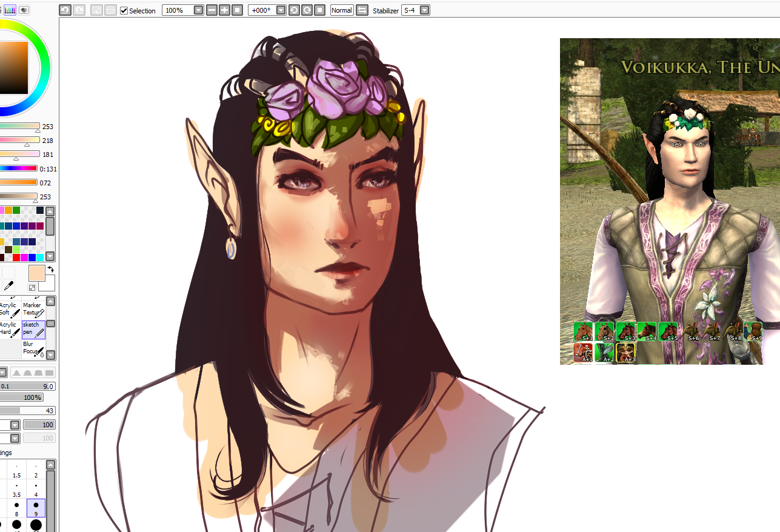Adjust the orange slider valued 072

point(19,182)
